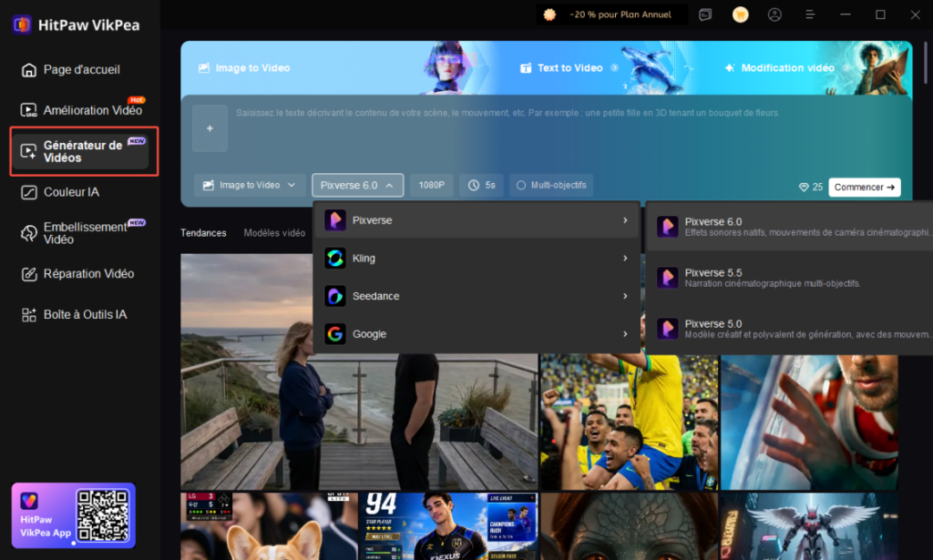Select the Image to Video banner tab

click(244, 67)
